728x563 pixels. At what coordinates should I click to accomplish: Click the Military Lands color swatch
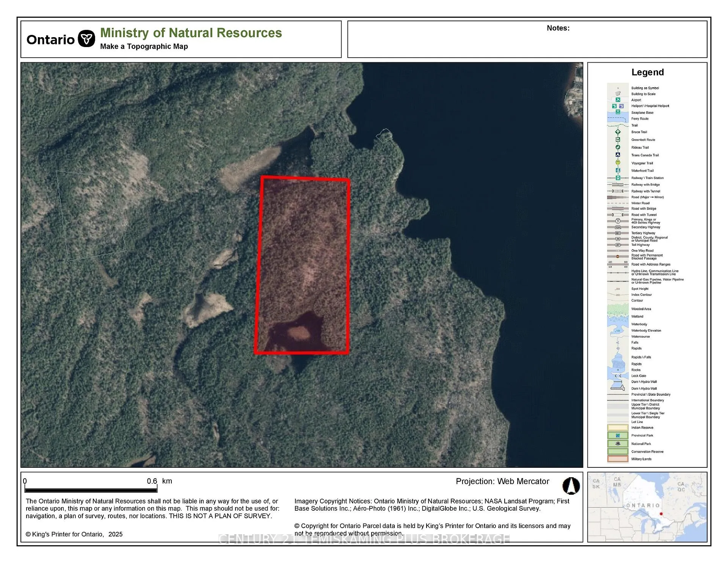[618, 459]
